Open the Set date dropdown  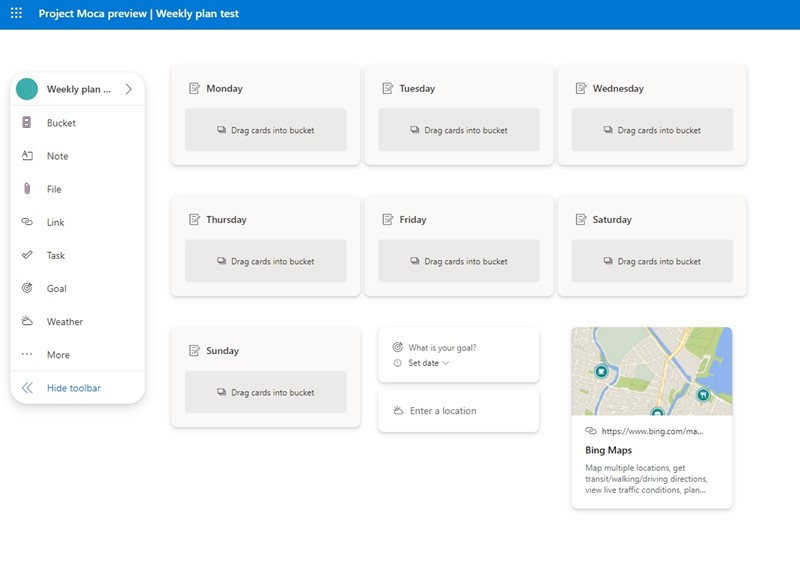pos(428,363)
